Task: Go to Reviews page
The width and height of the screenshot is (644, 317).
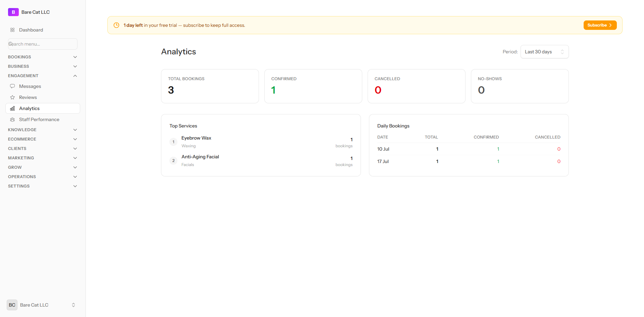Action: click(x=43, y=97)
